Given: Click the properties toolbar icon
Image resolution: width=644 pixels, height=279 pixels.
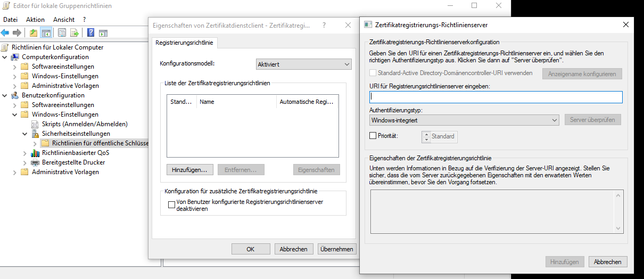Looking at the screenshot, I should point(62,33).
